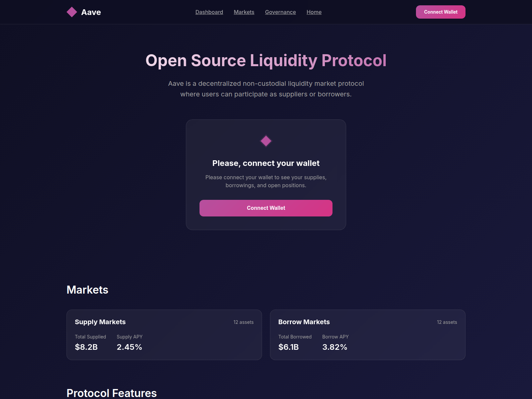Image resolution: width=532 pixels, height=399 pixels.
Task: Click the 12 assets label on Supply Markets
Action: point(243,322)
